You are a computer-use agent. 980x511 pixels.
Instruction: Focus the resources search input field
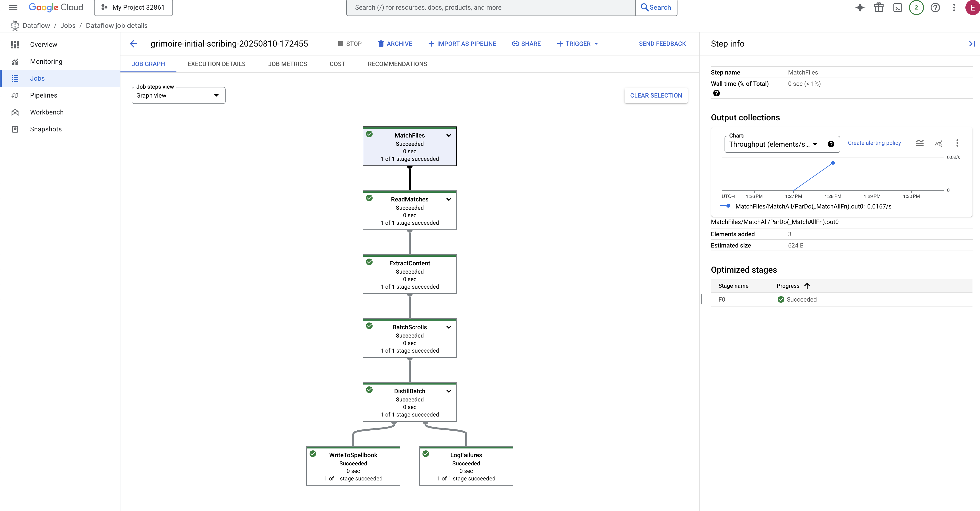tap(491, 7)
